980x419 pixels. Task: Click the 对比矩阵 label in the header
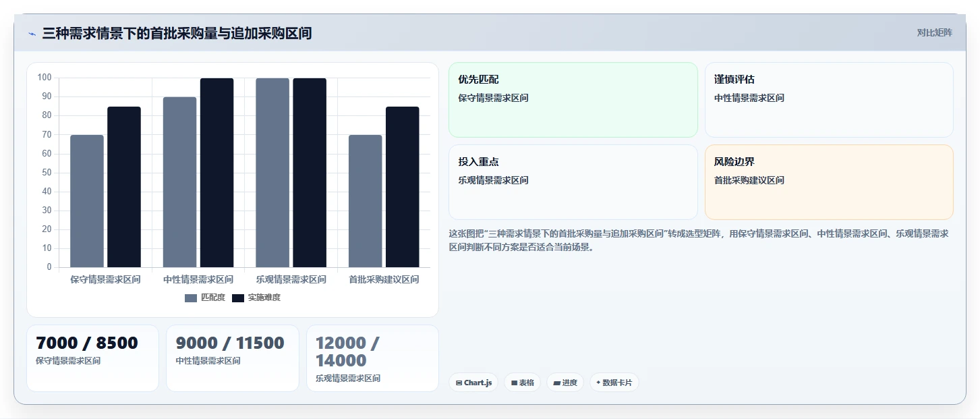(934, 33)
